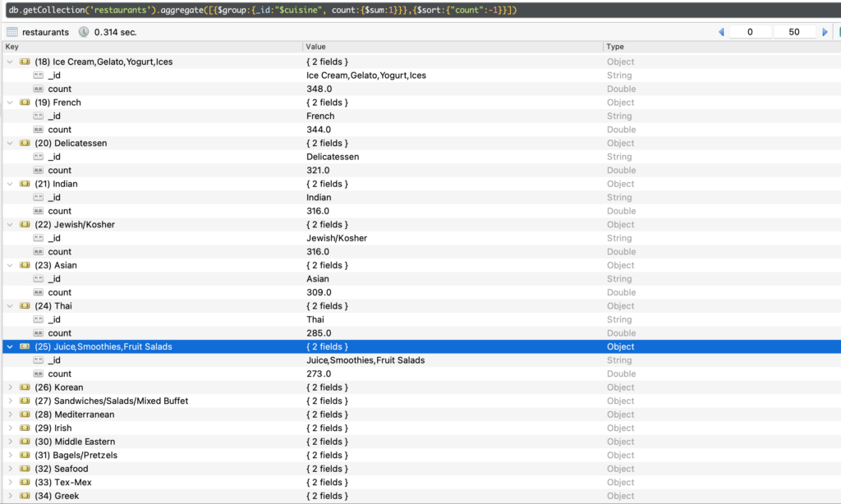Collapse the Juice, Smoothies, Fruit Salads row
Viewport: 841px width, 504px height.
coord(10,346)
